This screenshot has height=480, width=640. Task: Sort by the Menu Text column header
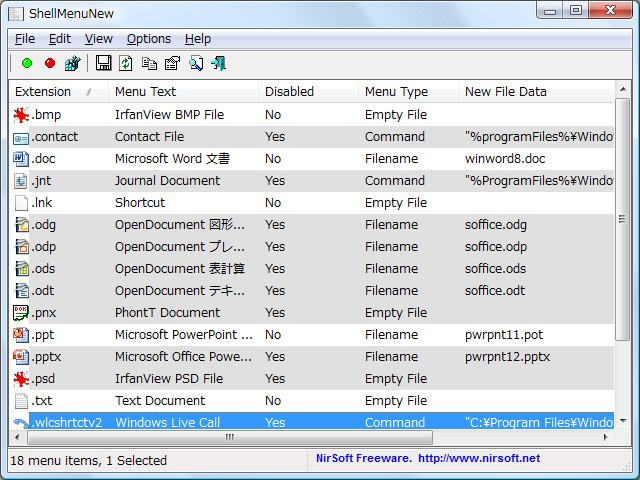(x=183, y=91)
